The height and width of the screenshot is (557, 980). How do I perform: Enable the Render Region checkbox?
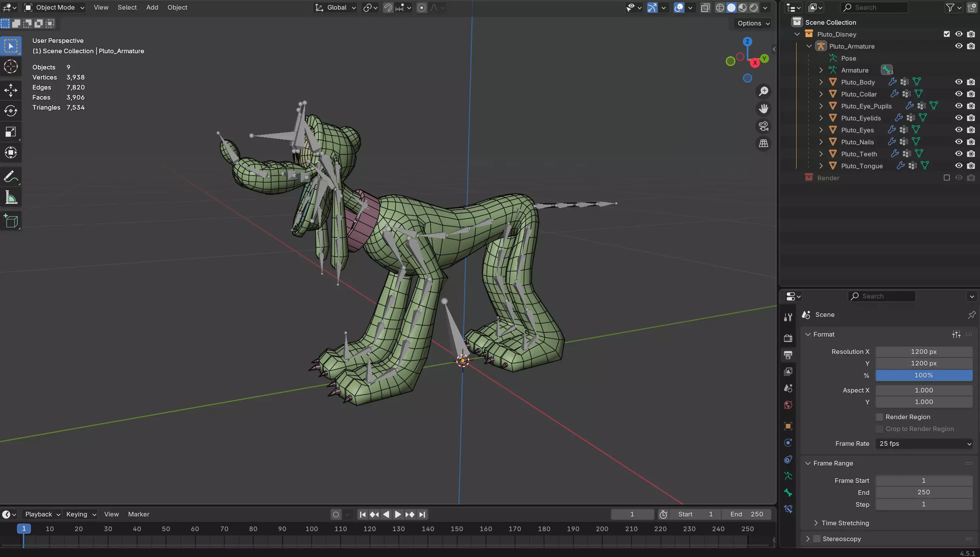click(879, 417)
